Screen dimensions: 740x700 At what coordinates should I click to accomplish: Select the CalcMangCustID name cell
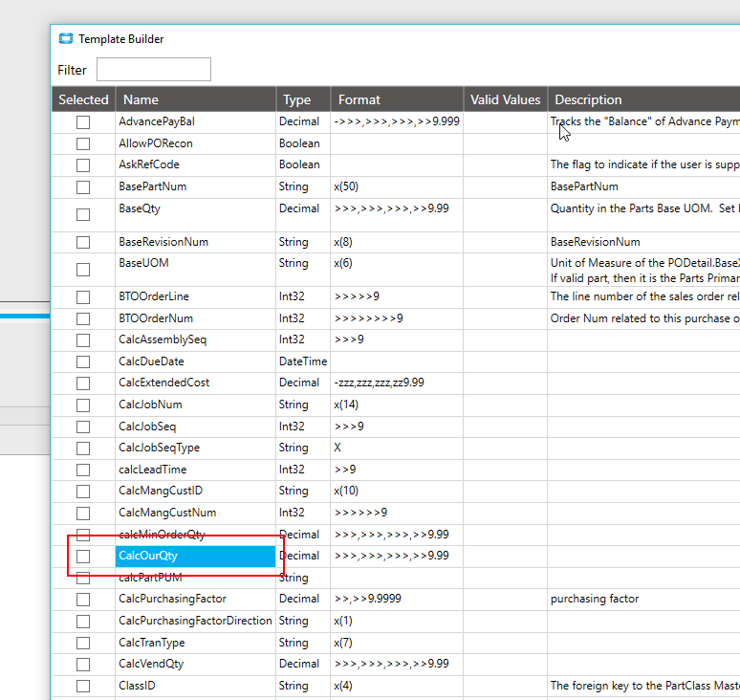click(x=196, y=491)
